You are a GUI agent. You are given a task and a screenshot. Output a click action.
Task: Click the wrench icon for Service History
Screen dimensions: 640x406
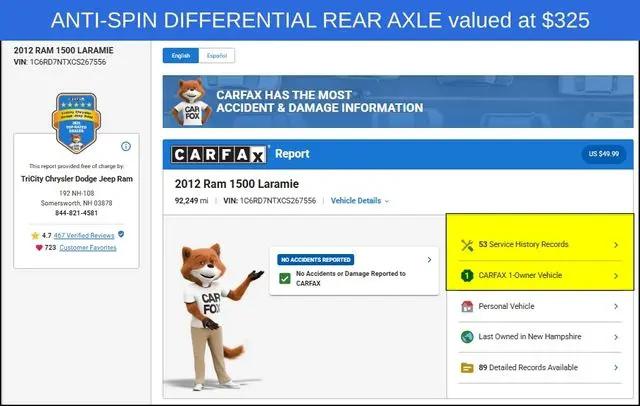(x=467, y=245)
